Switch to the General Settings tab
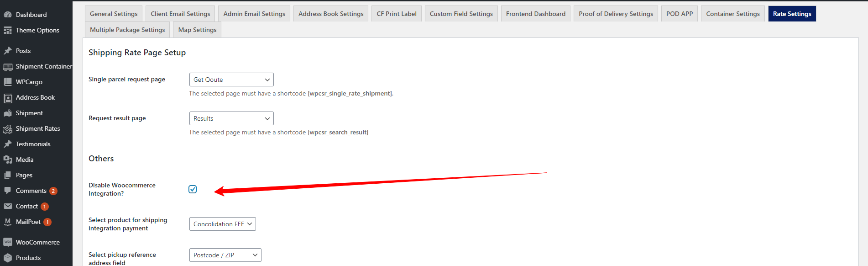This screenshot has width=868, height=266. [114, 14]
